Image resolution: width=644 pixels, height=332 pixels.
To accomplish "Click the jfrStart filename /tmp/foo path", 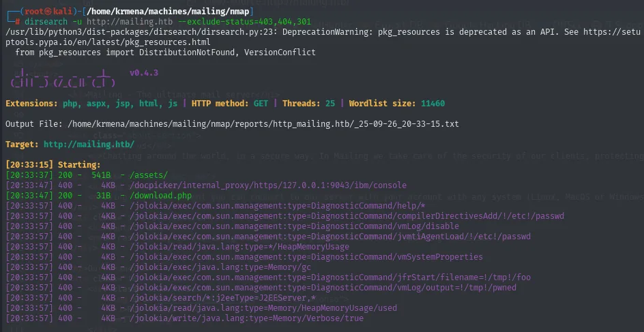I will pos(330,278).
